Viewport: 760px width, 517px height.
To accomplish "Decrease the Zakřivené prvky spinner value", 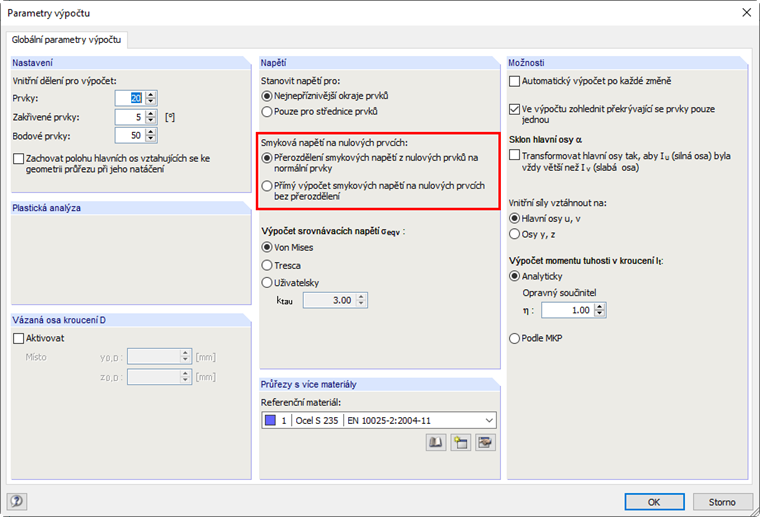I will [x=151, y=121].
